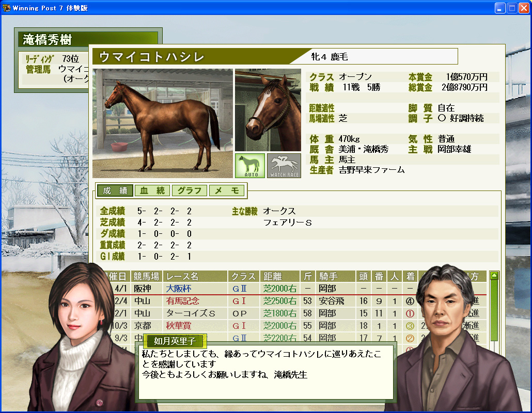532x413 pixels.
Task: Click the 重賞成績 record row
Action: click(x=146, y=245)
